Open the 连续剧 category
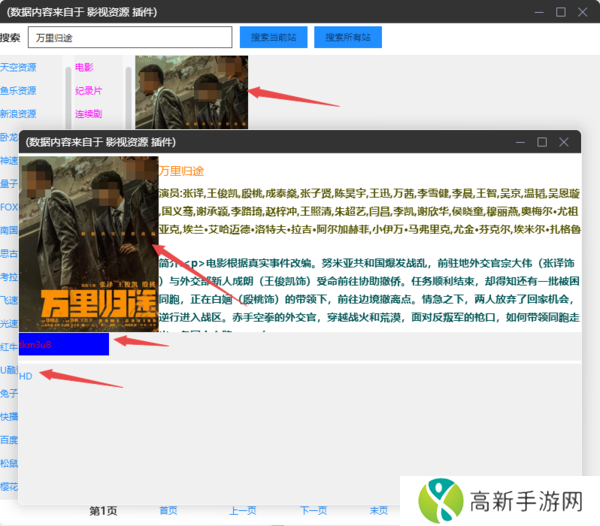 click(x=88, y=114)
